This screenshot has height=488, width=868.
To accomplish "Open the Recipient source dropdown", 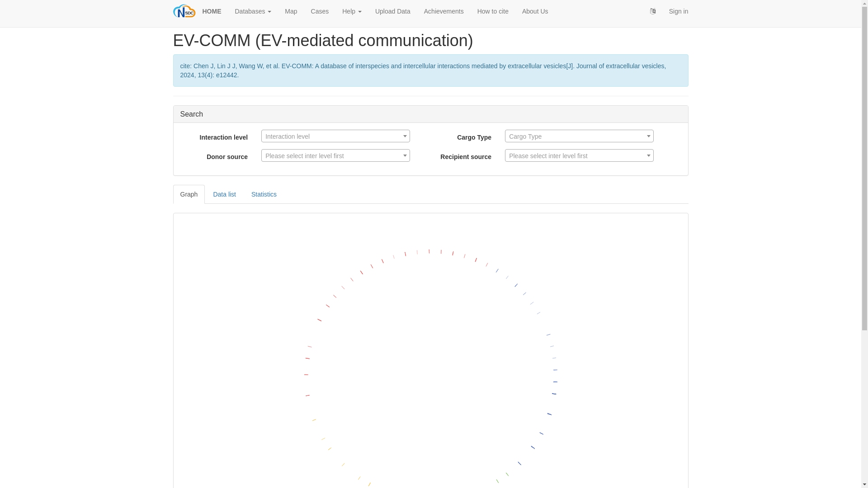I will tap(579, 155).
